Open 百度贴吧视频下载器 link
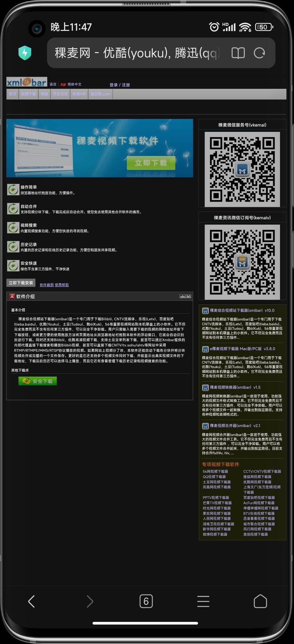Viewport: 294px width, 644px height. tap(259, 498)
